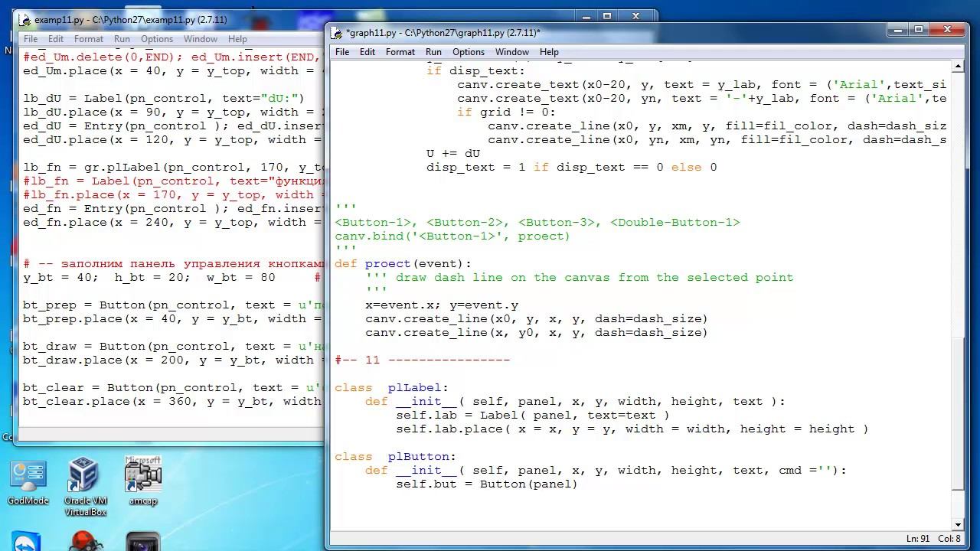The height and width of the screenshot is (551, 980).
Task: Open Window menu in graph11.py window
Action: 512,52
